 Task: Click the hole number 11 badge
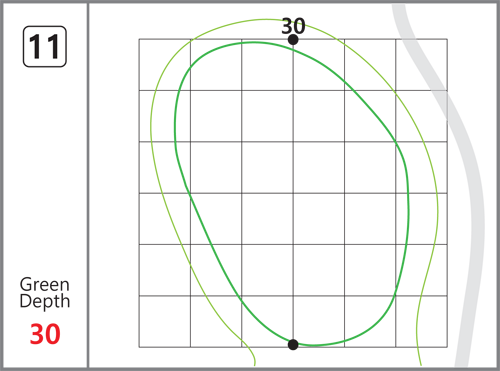[45, 47]
